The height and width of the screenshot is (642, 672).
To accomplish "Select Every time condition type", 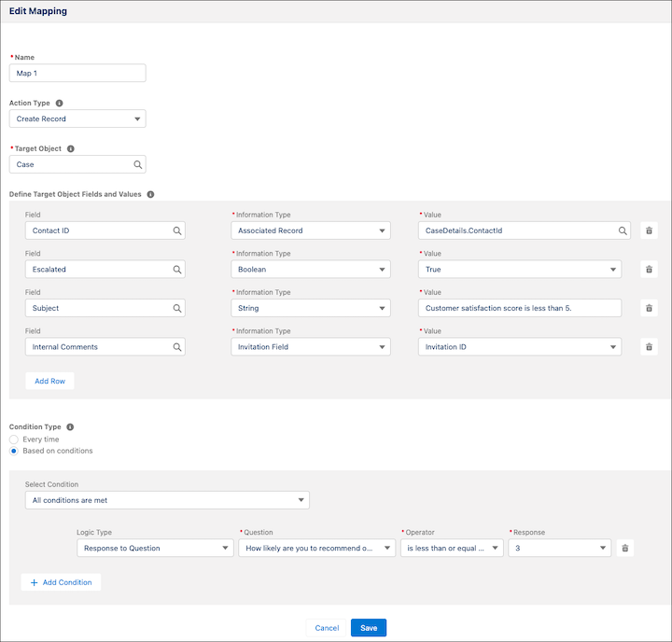I will coord(14,440).
